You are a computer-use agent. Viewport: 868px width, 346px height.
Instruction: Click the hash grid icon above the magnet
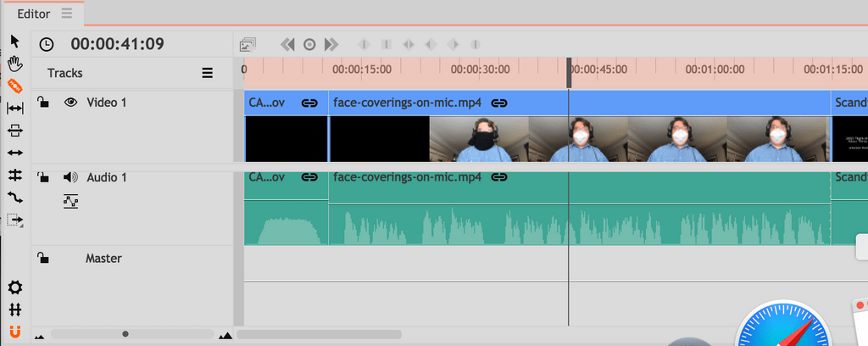(15, 310)
